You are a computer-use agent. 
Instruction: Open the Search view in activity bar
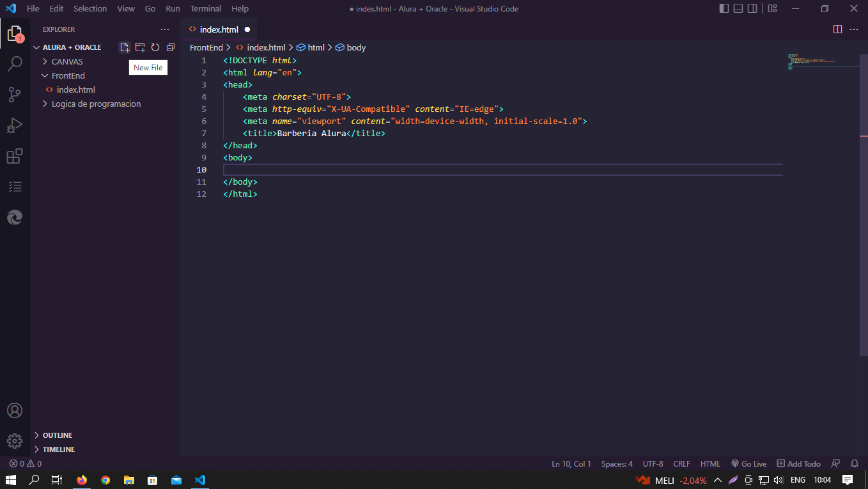pos(15,64)
